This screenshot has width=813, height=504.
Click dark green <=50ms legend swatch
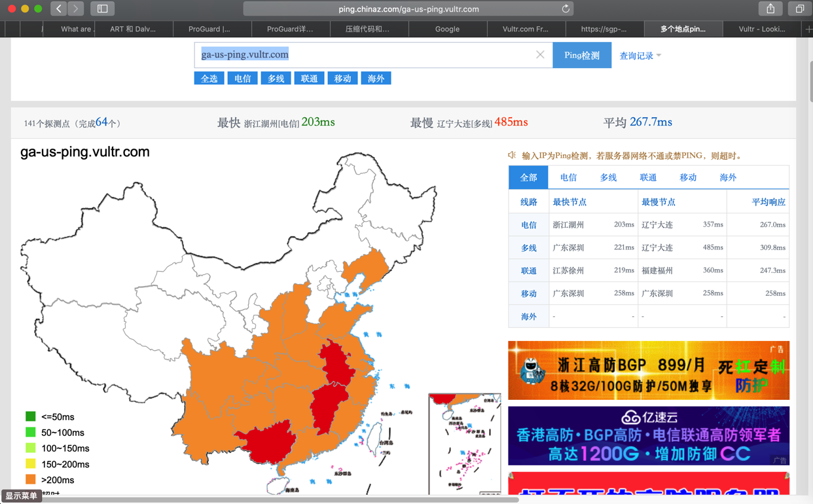(30, 416)
